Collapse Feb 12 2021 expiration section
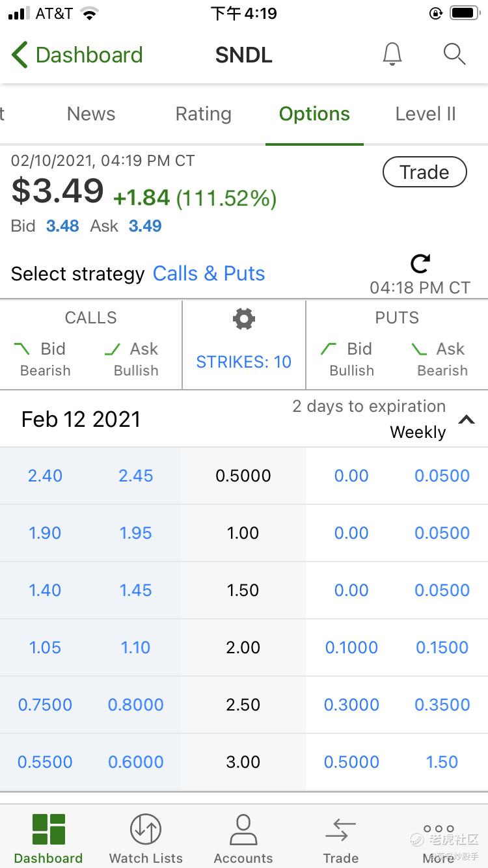 [x=466, y=420]
